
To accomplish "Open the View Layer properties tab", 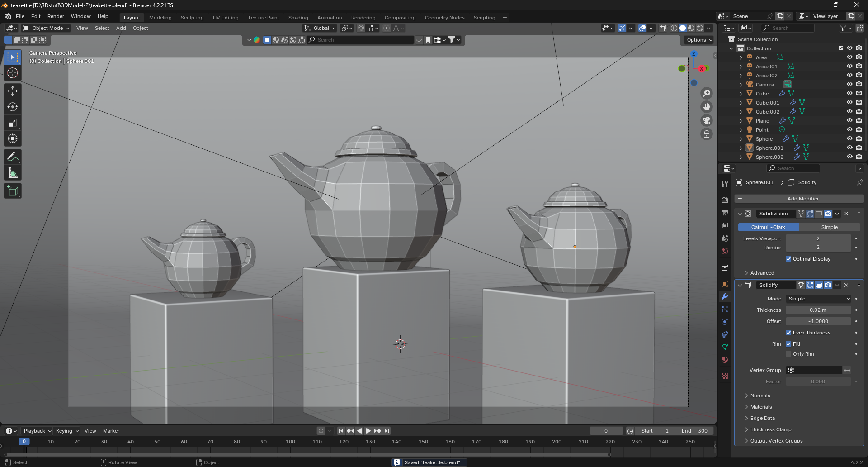I will [725, 225].
